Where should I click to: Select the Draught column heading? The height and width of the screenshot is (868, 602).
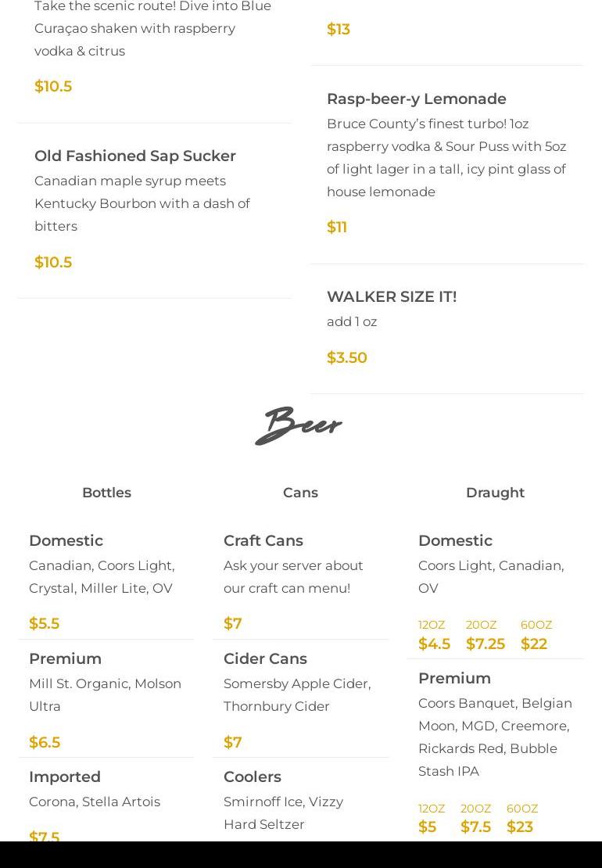click(495, 493)
